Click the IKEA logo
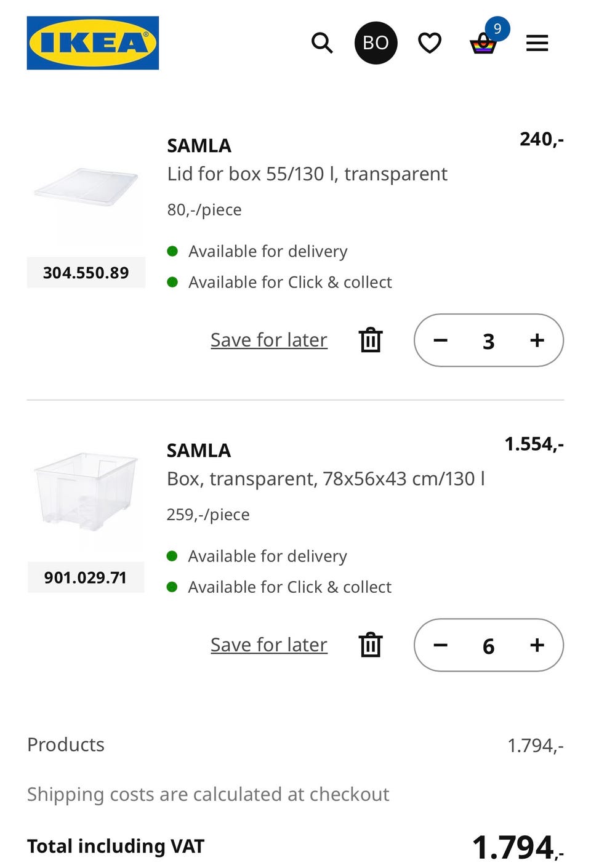 pos(93,43)
